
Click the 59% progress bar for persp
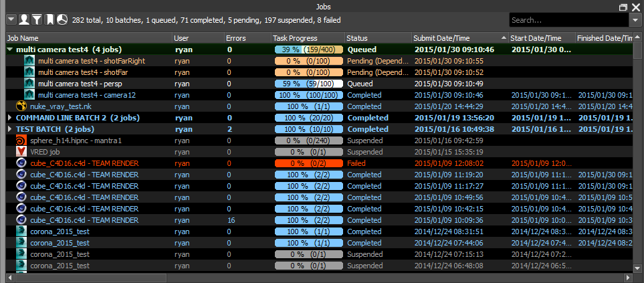(308, 84)
